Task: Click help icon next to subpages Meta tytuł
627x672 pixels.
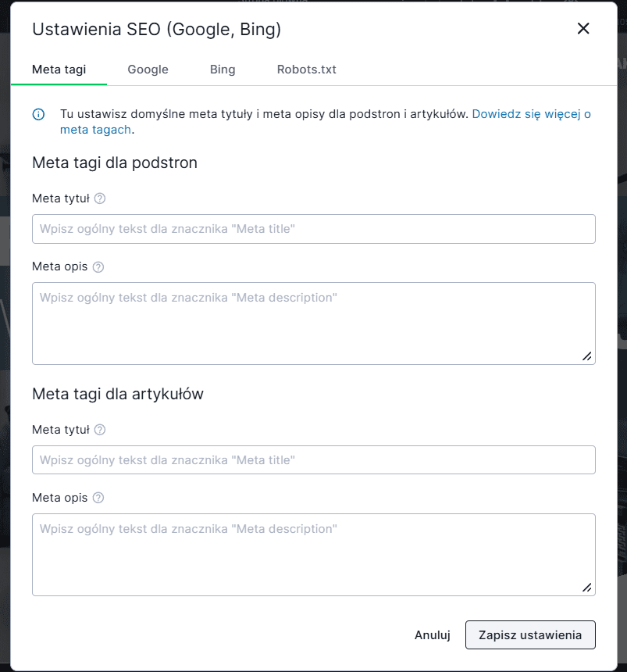Action: tap(100, 198)
